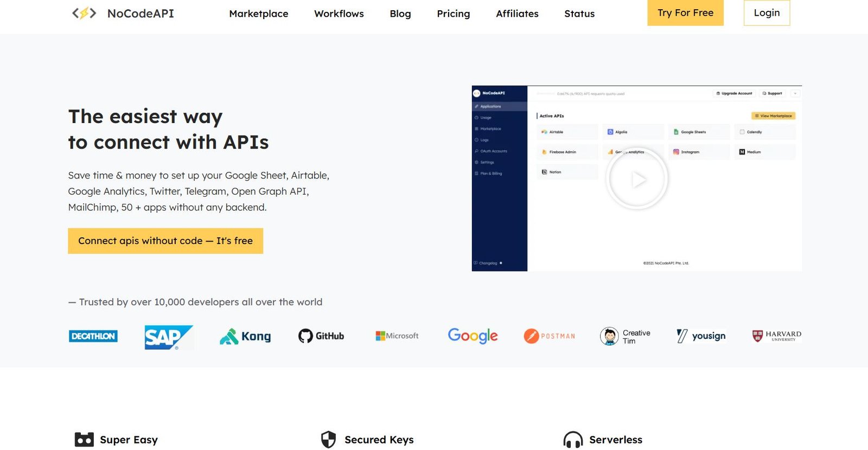Click the Google logo

tap(473, 336)
